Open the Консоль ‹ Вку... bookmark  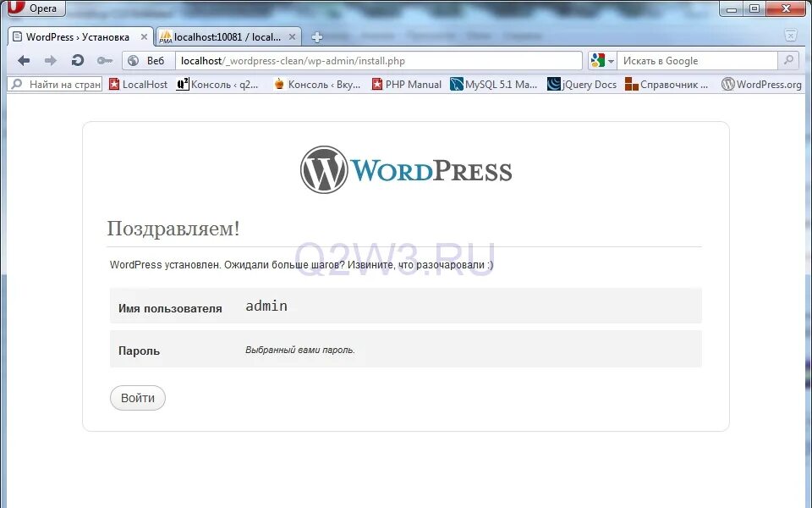click(316, 84)
